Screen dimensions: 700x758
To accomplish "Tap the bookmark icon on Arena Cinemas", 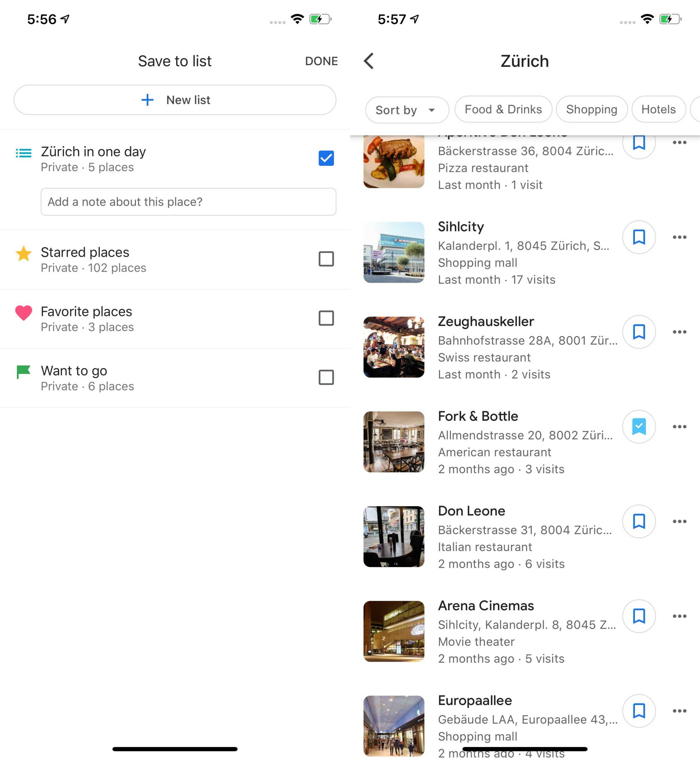I will point(638,616).
